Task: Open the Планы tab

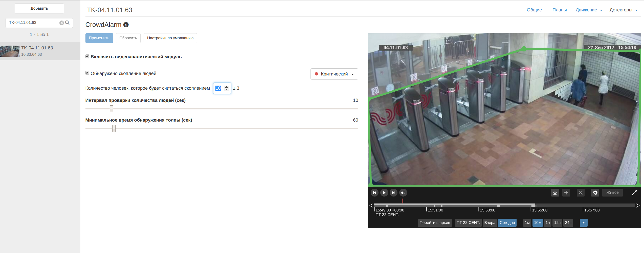Action: coord(560,10)
